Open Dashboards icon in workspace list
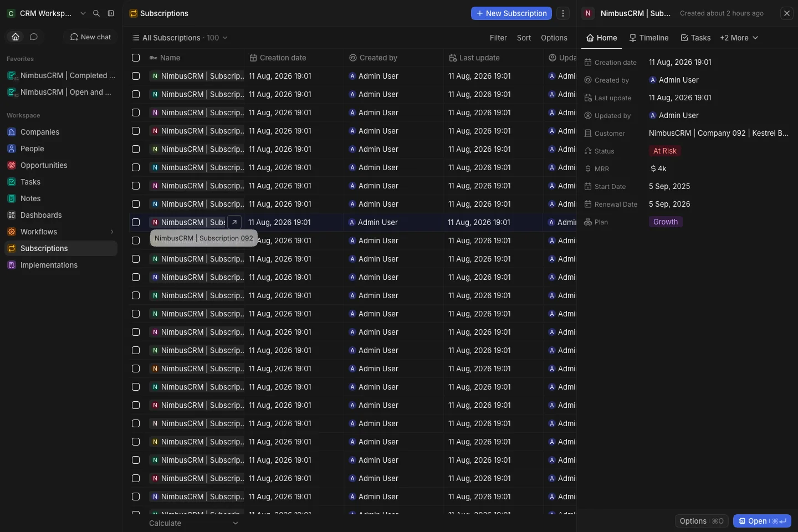The image size is (798, 532). [12, 215]
